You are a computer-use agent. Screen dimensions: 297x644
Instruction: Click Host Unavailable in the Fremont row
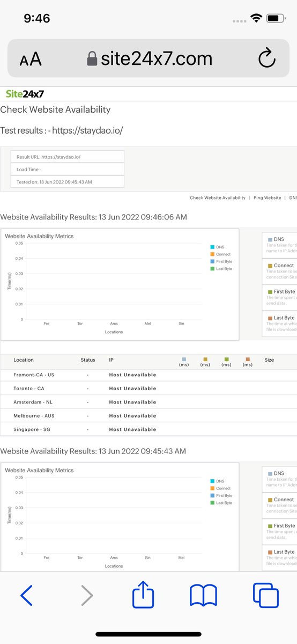pyautogui.click(x=132, y=375)
